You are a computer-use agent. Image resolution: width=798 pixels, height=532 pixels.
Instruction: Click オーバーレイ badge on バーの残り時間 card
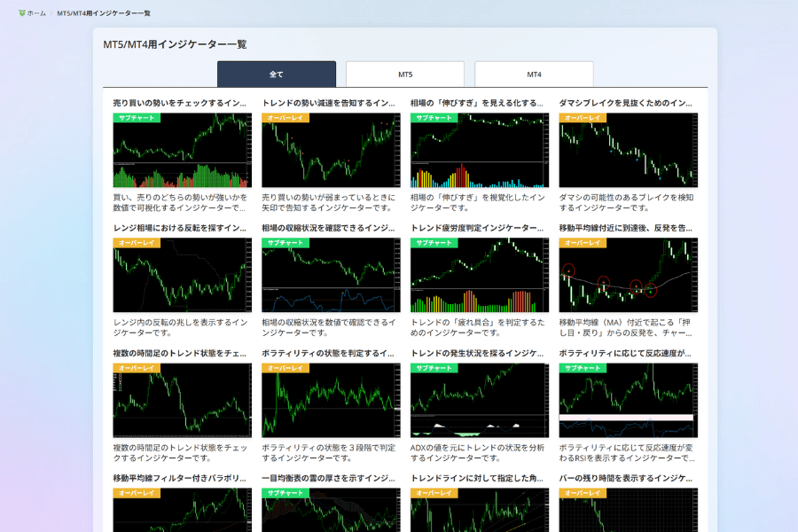583,493
